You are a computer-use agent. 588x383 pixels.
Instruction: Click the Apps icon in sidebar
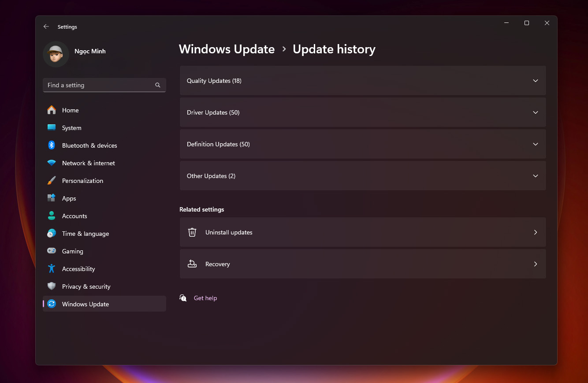pyautogui.click(x=52, y=198)
